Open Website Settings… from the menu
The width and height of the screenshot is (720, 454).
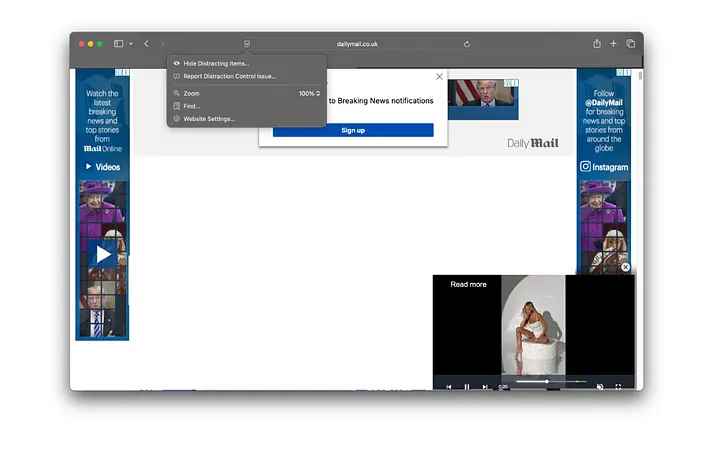pos(208,119)
